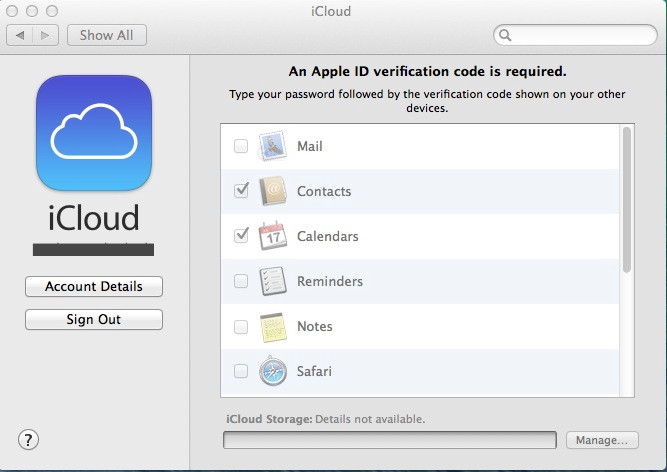This screenshot has height=472, width=667.
Task: Go forward with the right arrow
Action: click(46, 35)
